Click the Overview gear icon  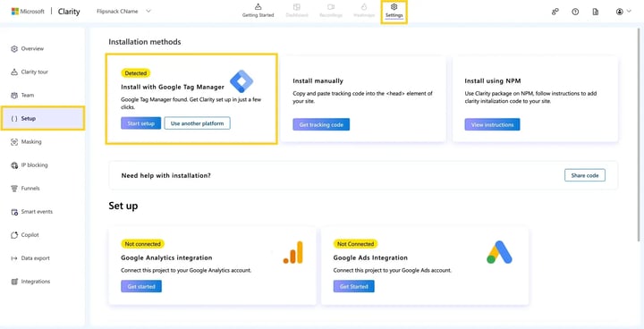coord(14,49)
